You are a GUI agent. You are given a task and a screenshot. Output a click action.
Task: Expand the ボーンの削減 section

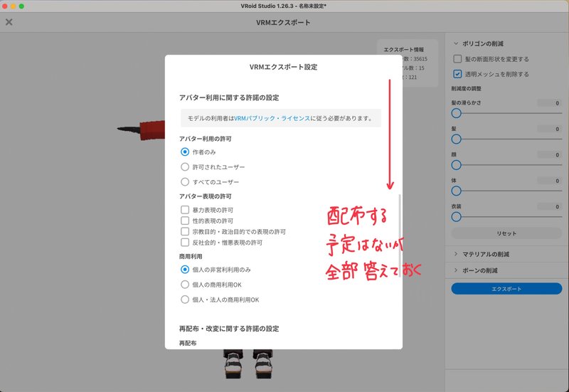click(456, 270)
